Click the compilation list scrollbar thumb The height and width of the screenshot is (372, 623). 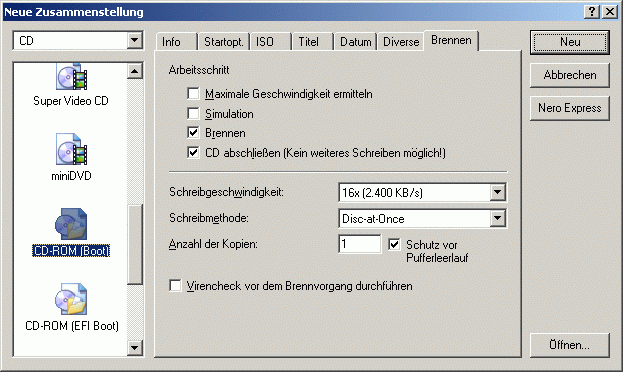(135, 244)
